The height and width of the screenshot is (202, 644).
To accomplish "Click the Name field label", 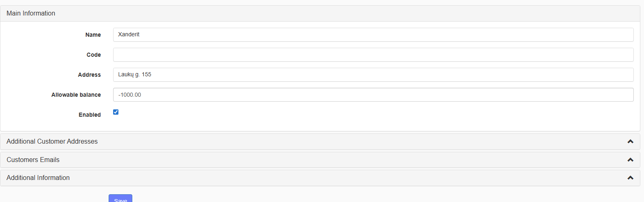I will pos(93,35).
